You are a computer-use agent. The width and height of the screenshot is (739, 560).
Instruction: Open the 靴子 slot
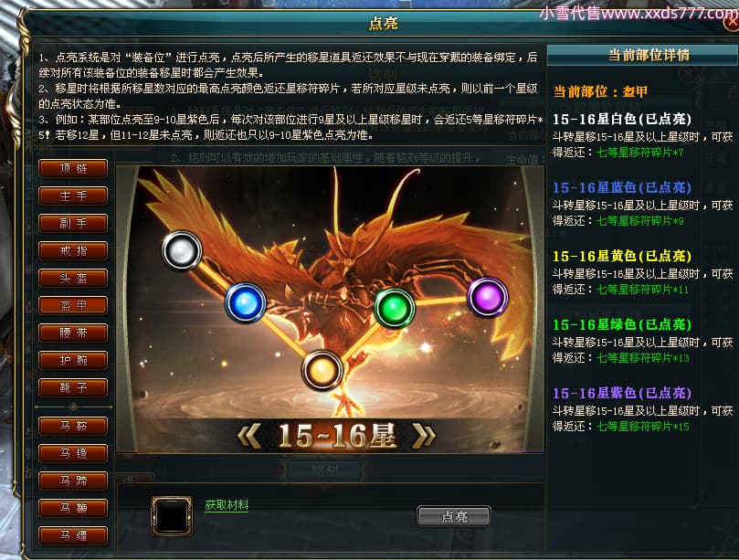coord(73,387)
